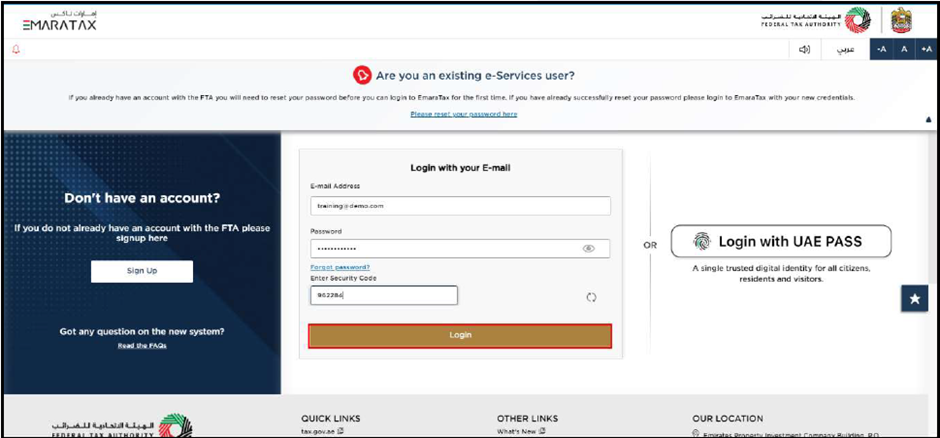The image size is (940, 438).
Task: Increase font size with +A
Action: 926,50
